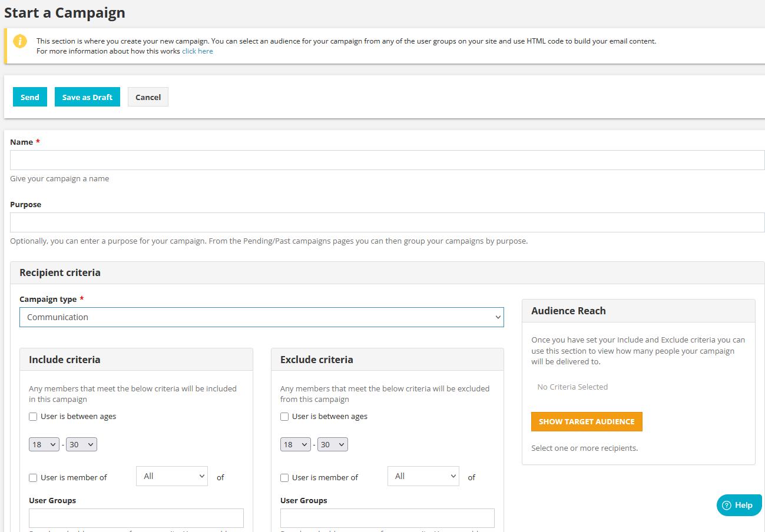Open exclude criteria minimum age dropdown
Viewport: 765px width, 532px height.
coord(295,444)
